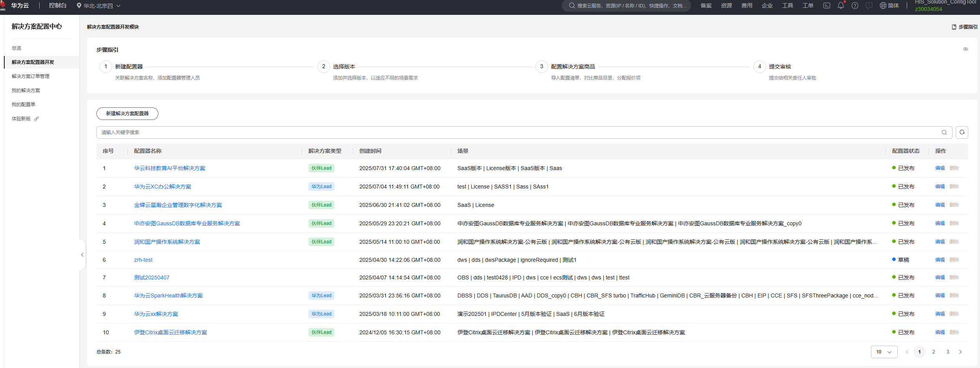Click 编辑 for 华云科技教育AI平台解决方案 row
This screenshot has width=980, height=368.
tap(940, 168)
